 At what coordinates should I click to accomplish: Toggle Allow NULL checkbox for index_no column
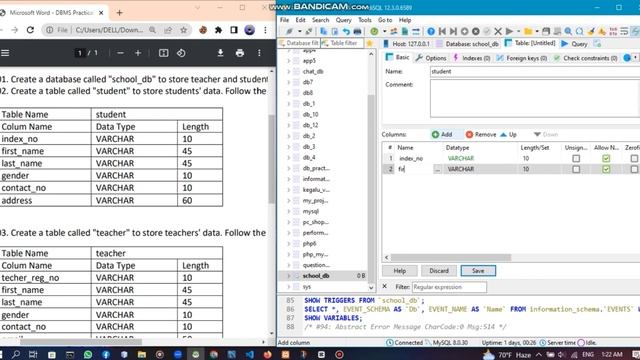point(606,158)
